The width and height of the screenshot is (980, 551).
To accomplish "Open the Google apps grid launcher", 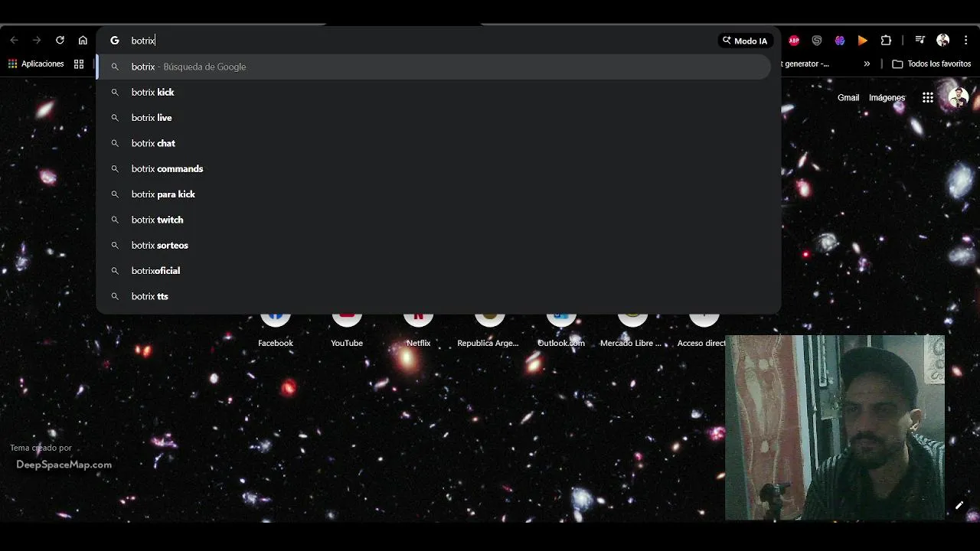I will pyautogui.click(x=928, y=97).
